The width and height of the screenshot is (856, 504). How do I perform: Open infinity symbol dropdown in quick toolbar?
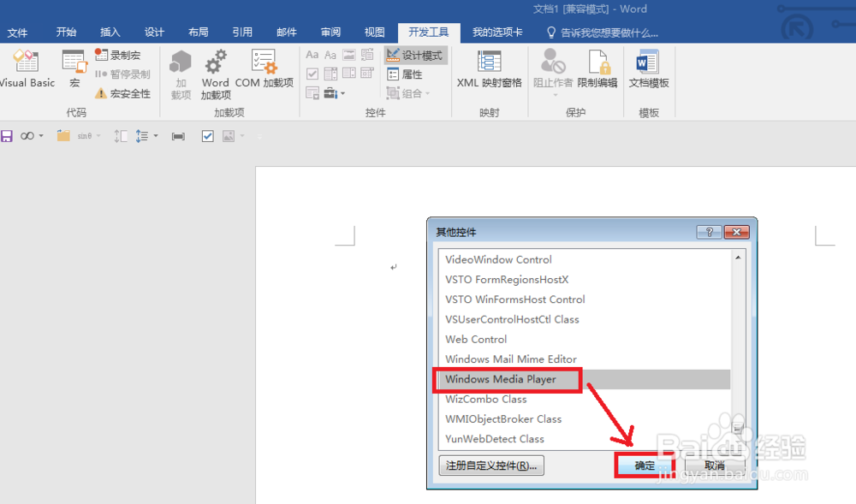(40, 136)
